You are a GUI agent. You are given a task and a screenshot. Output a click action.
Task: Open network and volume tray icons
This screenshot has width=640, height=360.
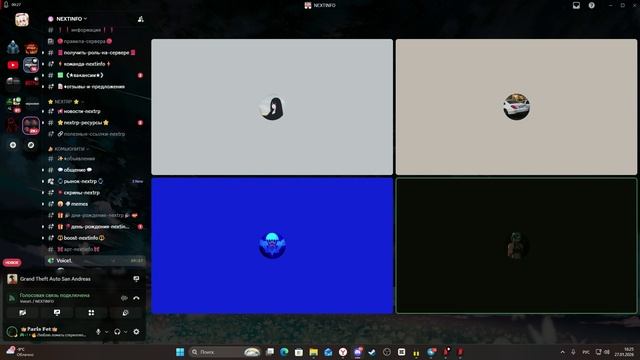(602, 352)
